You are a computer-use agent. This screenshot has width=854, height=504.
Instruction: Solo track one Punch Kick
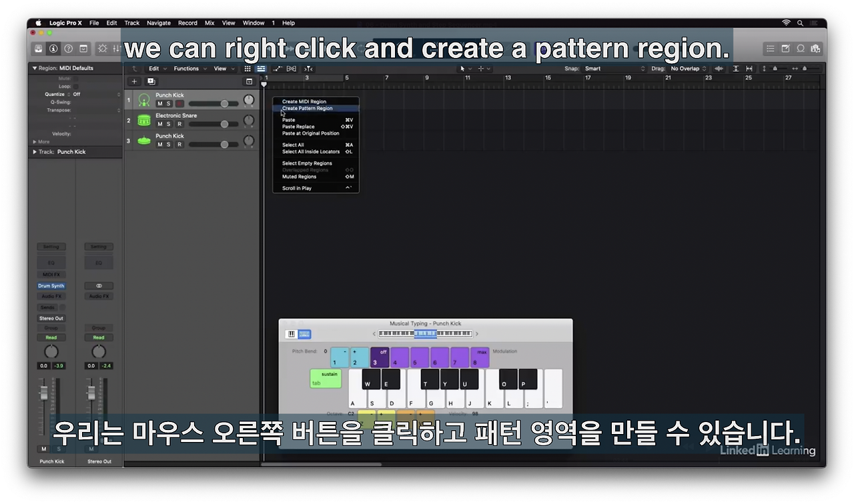coord(169,103)
